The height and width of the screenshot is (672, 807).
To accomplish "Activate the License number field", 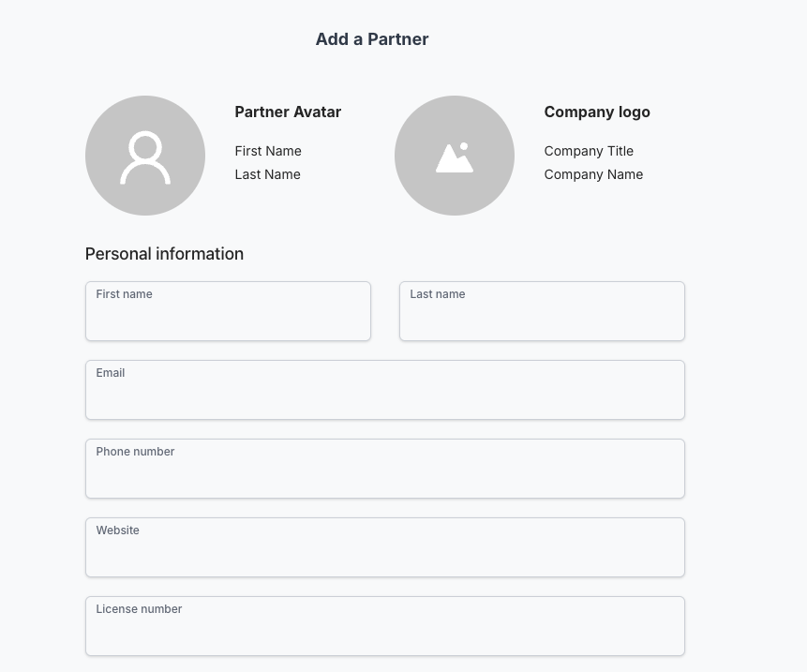I will click(x=384, y=631).
